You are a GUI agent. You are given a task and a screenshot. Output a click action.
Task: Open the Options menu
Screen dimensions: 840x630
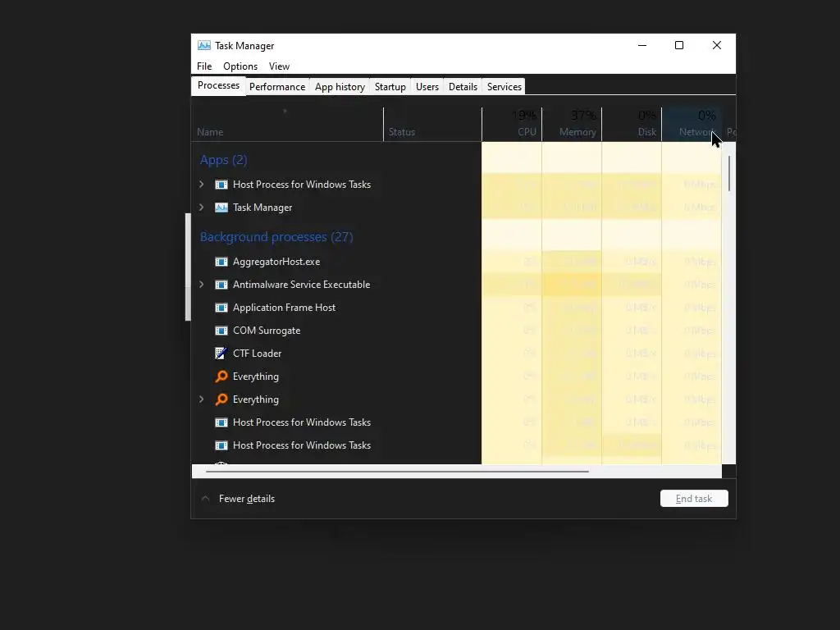click(240, 66)
